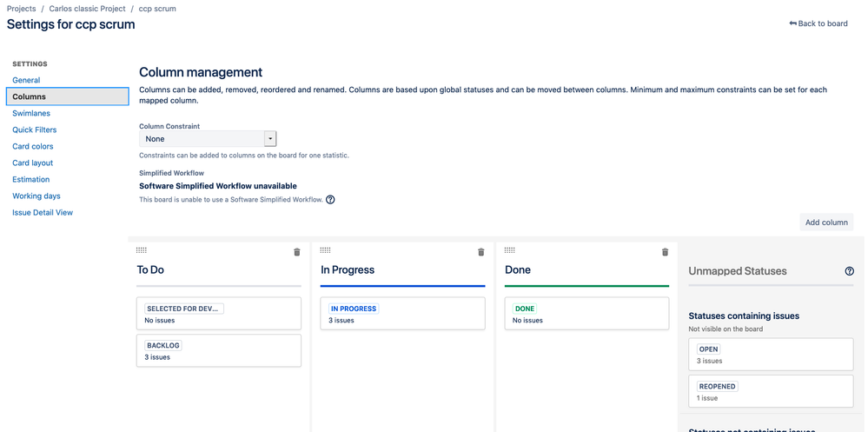Open the ccp scrum breadcrumb
Viewport: 868px width, 432px height.
tap(158, 9)
